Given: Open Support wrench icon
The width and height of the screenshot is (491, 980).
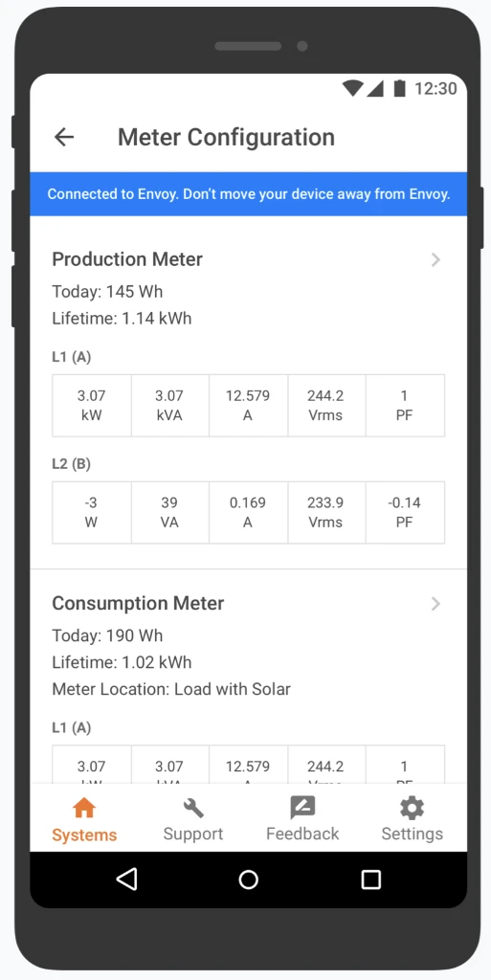Looking at the screenshot, I should coord(193,808).
